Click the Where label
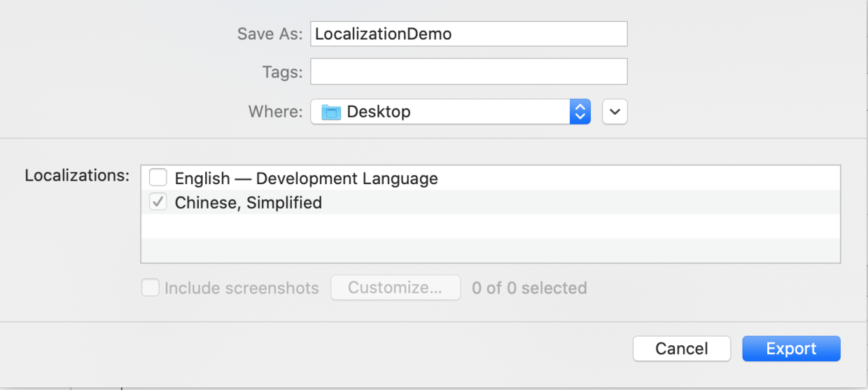868x390 pixels. click(275, 112)
